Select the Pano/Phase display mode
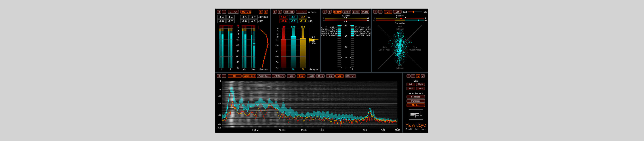This screenshot has height=141, width=644. point(264,76)
